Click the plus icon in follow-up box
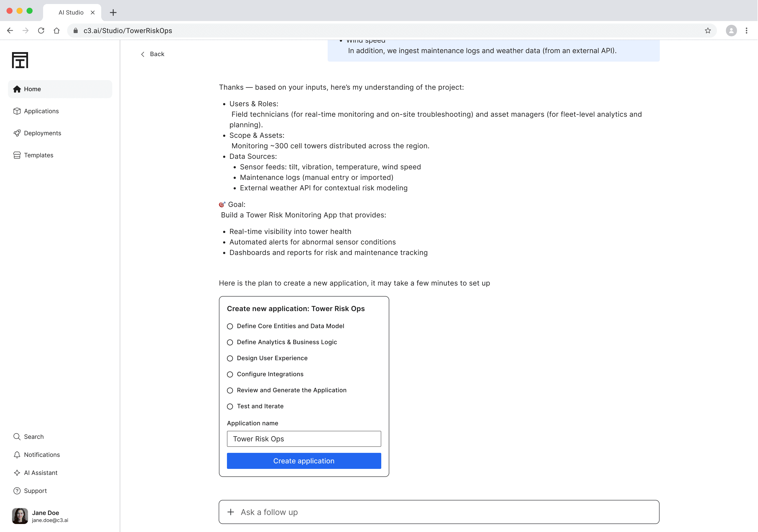The image size is (758, 532). coord(231,512)
